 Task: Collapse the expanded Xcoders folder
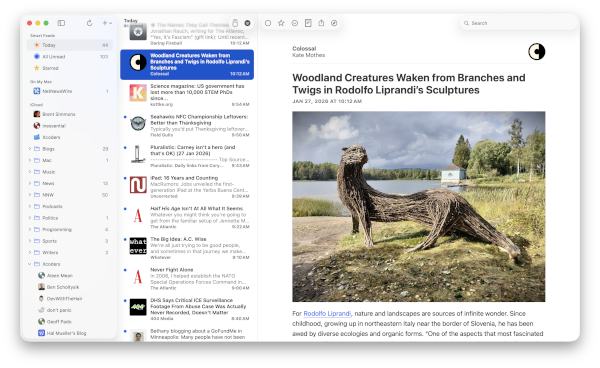[x=30, y=264]
